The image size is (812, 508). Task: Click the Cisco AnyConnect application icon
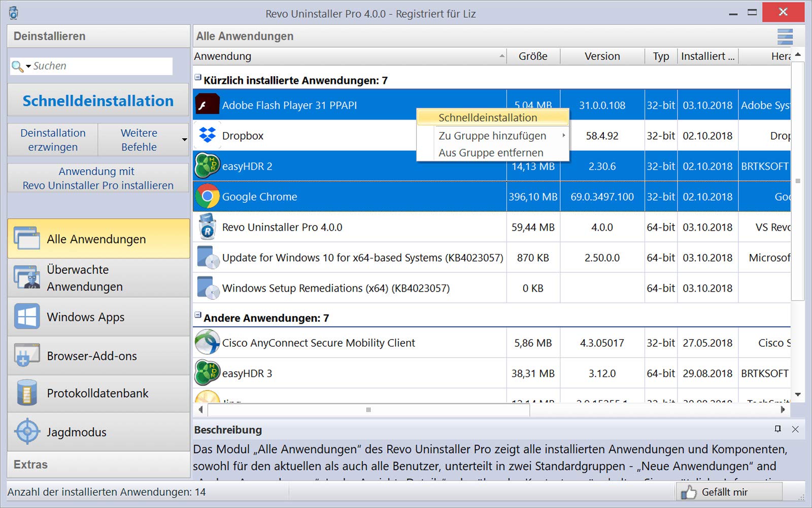click(x=207, y=342)
